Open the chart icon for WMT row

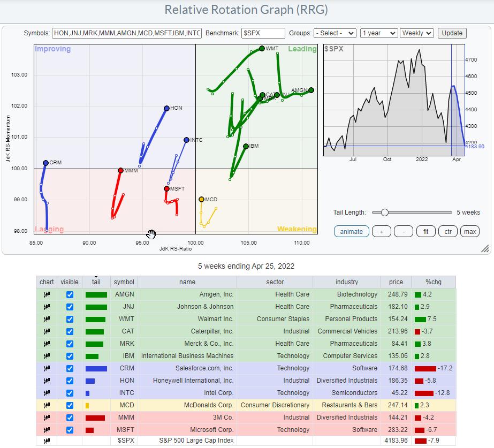tap(47, 319)
